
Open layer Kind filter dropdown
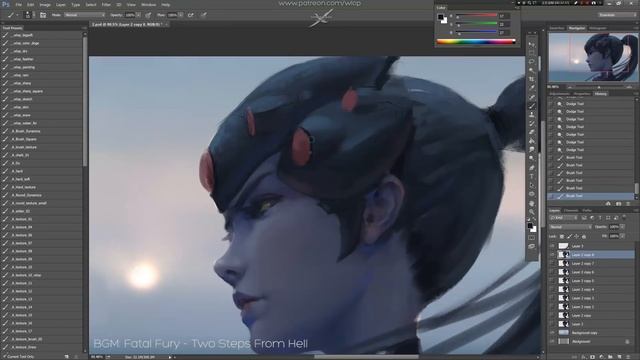coord(563,218)
